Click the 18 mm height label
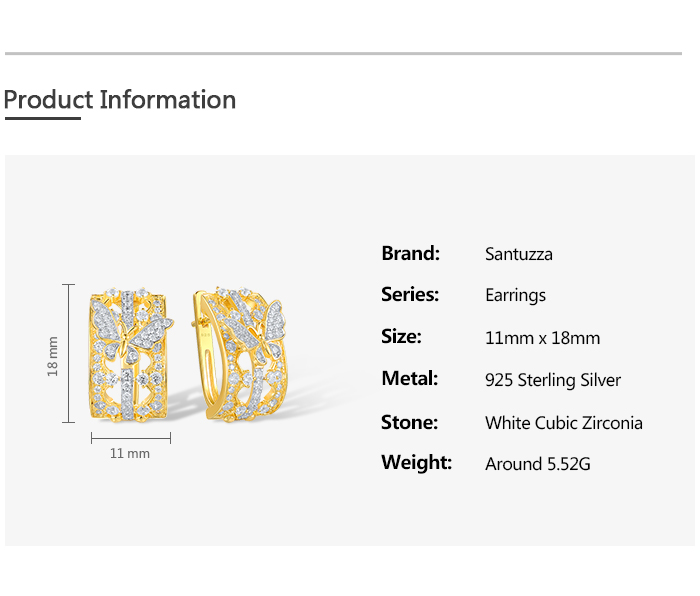This screenshot has width=700, height=596. tap(53, 355)
